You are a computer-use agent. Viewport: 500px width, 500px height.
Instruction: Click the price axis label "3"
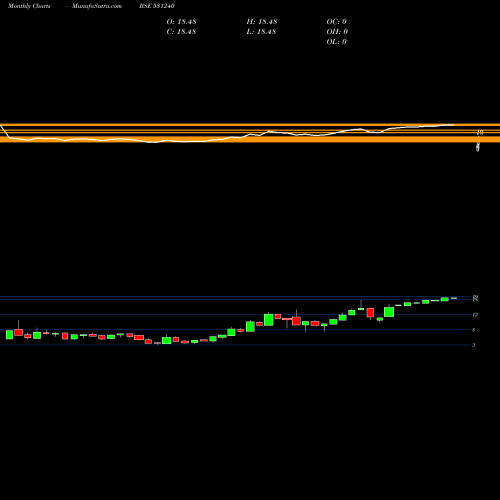click(473, 345)
